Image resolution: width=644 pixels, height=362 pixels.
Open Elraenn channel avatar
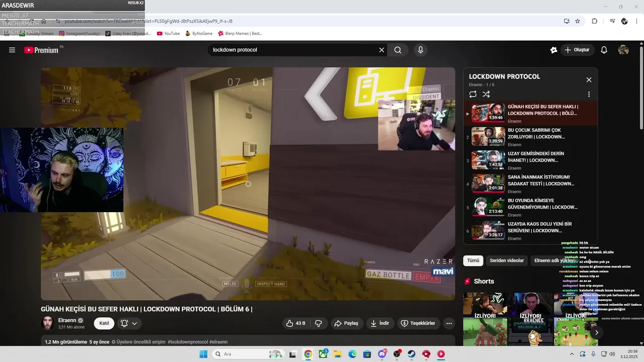(48, 323)
